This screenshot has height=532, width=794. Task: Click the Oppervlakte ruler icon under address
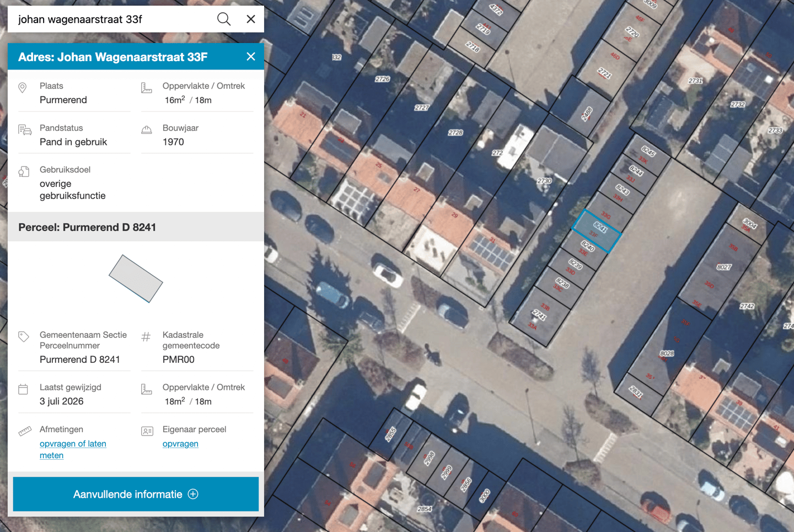(x=147, y=88)
